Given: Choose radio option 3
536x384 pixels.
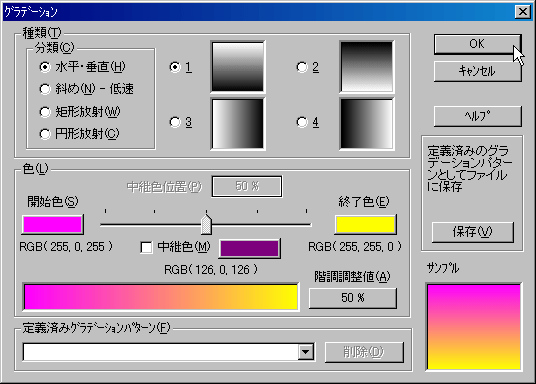Looking at the screenshot, I should 175,122.
